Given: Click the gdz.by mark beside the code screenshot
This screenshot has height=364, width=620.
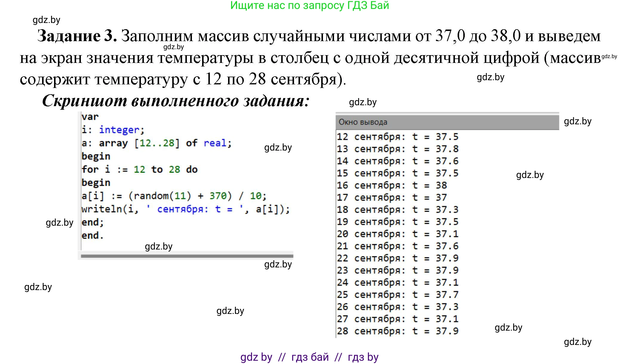Looking at the screenshot, I should click(278, 148).
